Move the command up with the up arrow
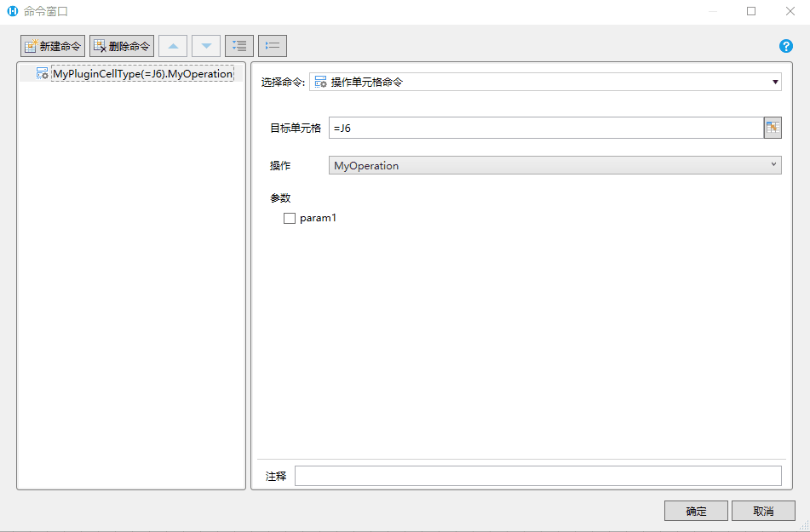810x532 pixels. click(x=173, y=46)
